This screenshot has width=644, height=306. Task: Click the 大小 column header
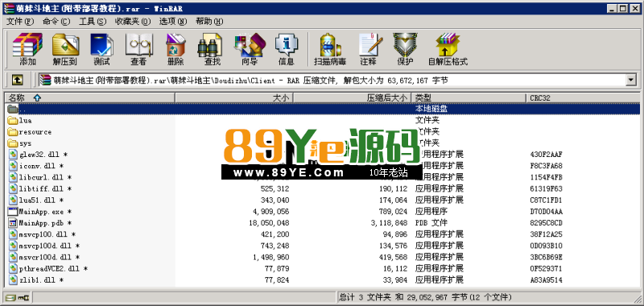[x=234, y=97]
